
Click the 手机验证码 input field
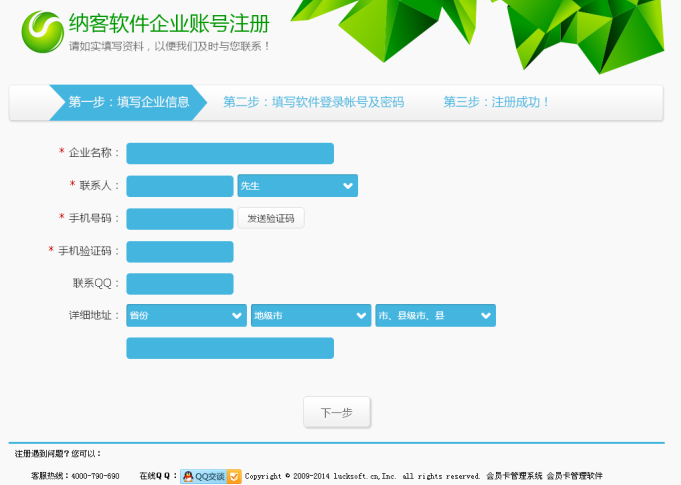click(179, 251)
